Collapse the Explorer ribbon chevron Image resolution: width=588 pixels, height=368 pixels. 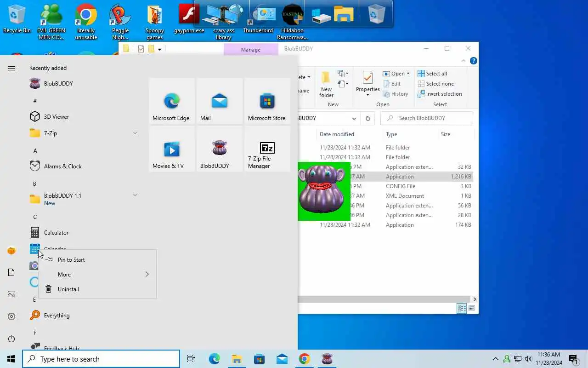click(464, 61)
